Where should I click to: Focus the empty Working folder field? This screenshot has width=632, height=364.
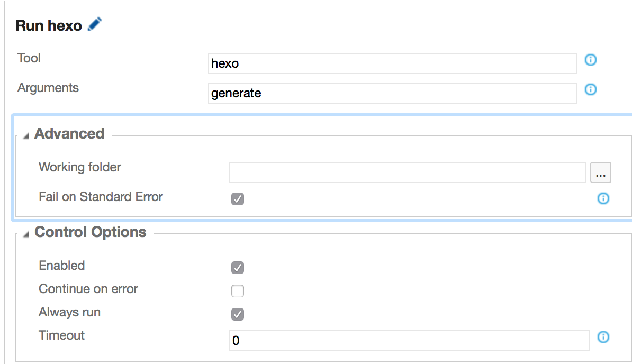tap(408, 172)
